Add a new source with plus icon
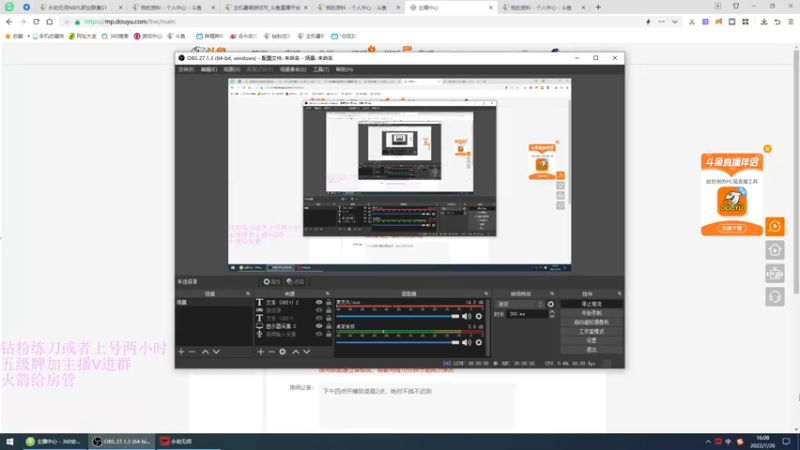800x450 pixels. pyautogui.click(x=261, y=352)
